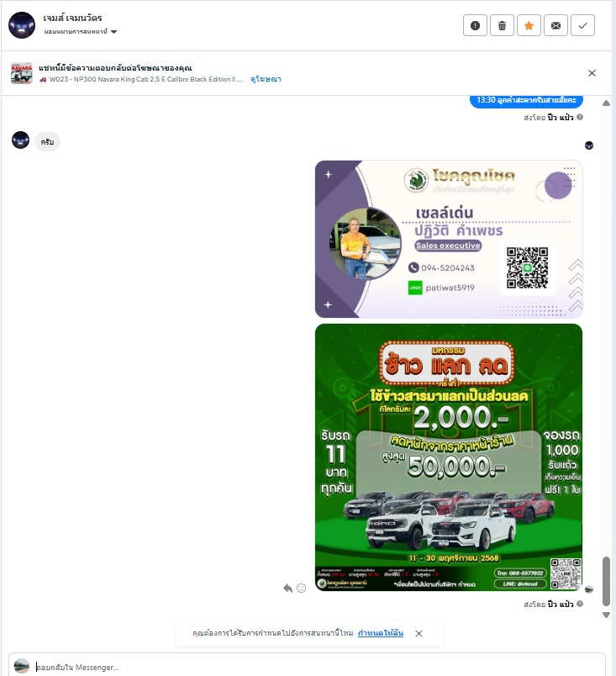Close the assignment suggestion prompt

(419, 633)
